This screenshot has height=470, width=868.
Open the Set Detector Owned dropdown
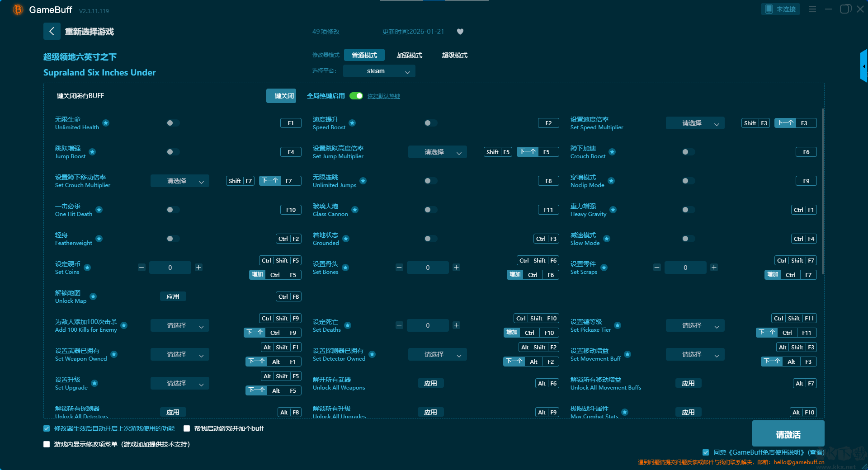(x=438, y=354)
